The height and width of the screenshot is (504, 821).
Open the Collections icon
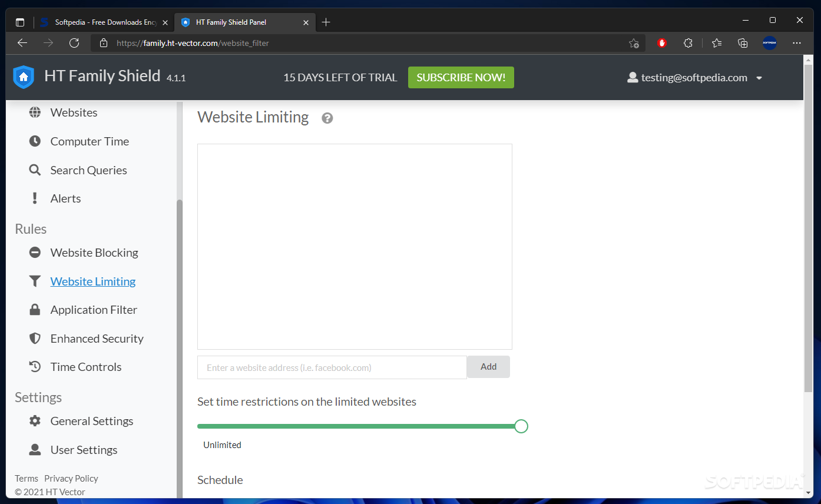point(743,43)
